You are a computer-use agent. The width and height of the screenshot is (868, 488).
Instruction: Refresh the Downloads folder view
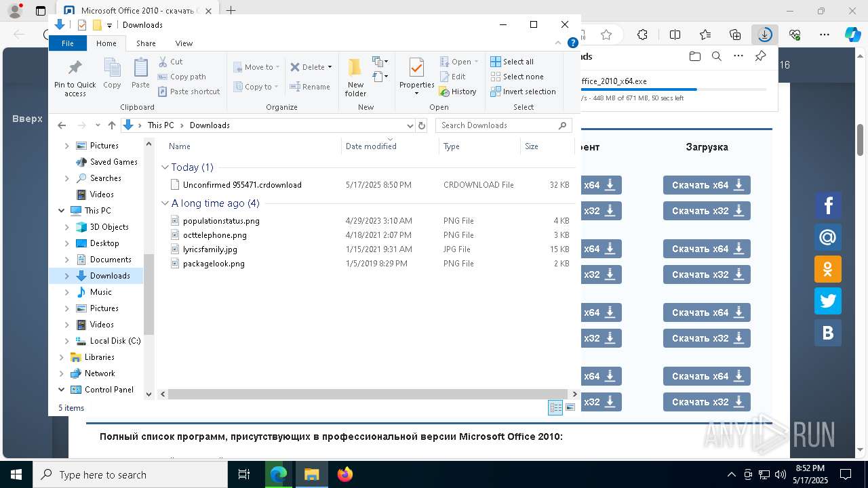point(422,125)
